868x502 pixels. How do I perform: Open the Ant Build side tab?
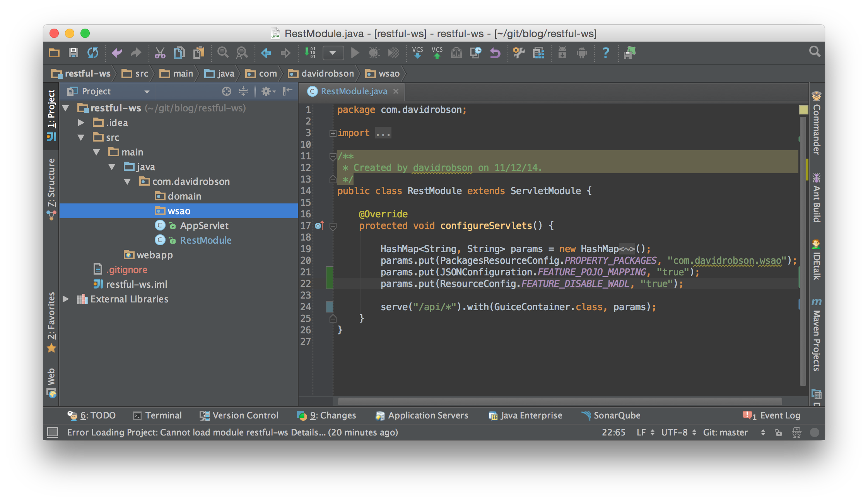tap(816, 197)
